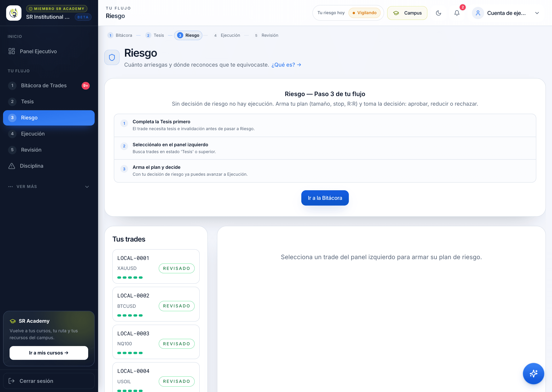This screenshot has width=552, height=392.
Task: Click the Vigilando risk status pill
Action: 365,13
